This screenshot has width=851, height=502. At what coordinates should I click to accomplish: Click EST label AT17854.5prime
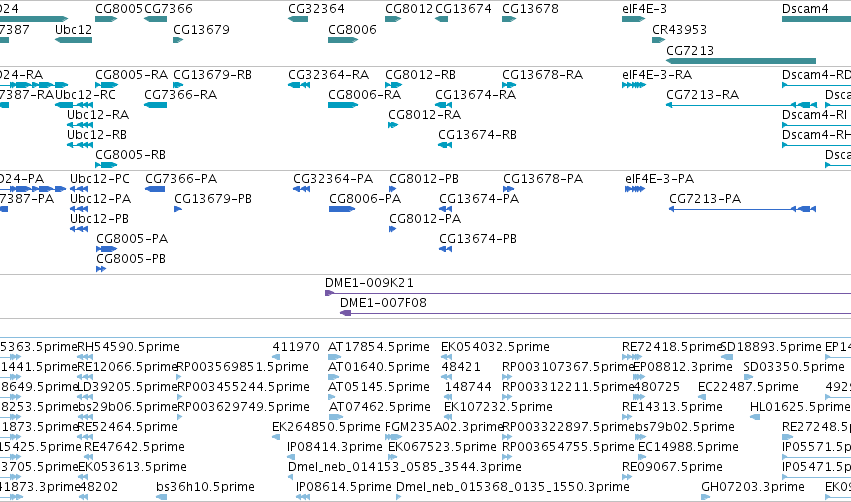pos(378,347)
